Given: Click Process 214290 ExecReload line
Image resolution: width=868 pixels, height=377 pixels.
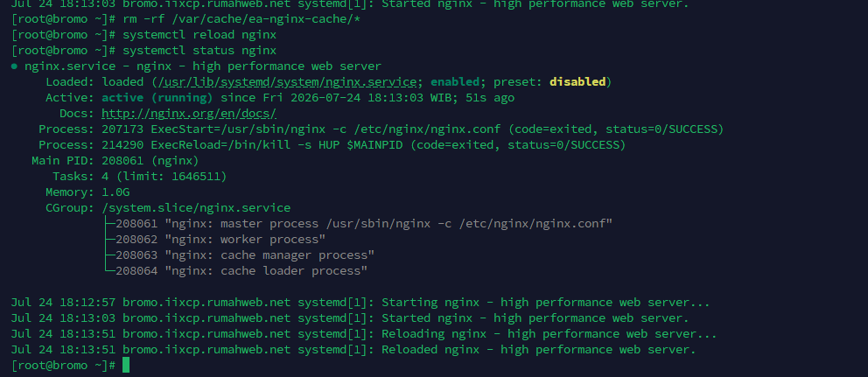Looking at the screenshot, I should pos(332,145).
